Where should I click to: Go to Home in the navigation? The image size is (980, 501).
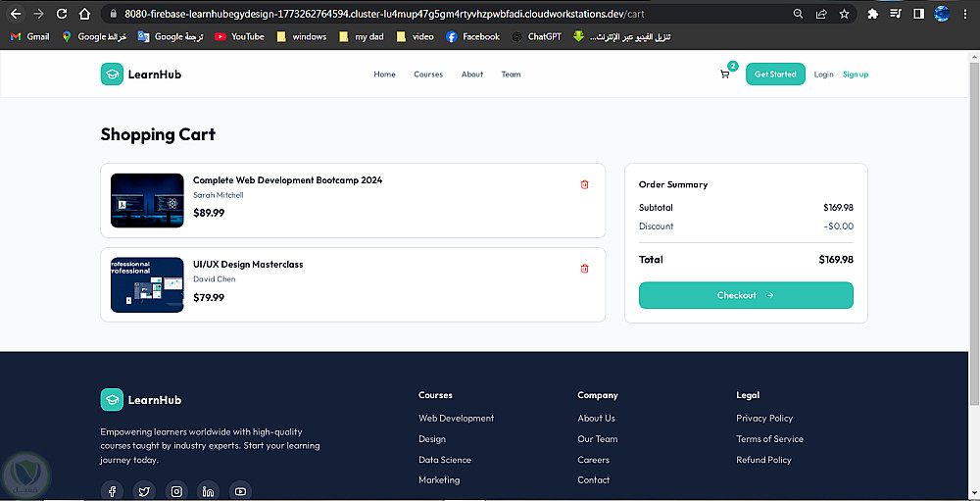tap(384, 75)
